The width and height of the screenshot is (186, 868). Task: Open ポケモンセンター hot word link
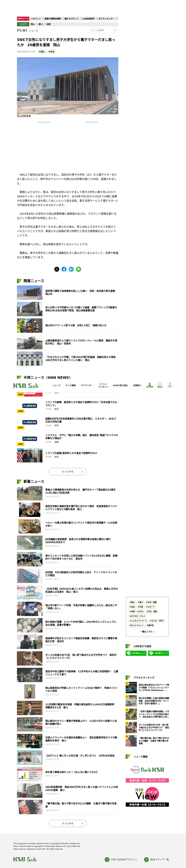click(x=107, y=19)
